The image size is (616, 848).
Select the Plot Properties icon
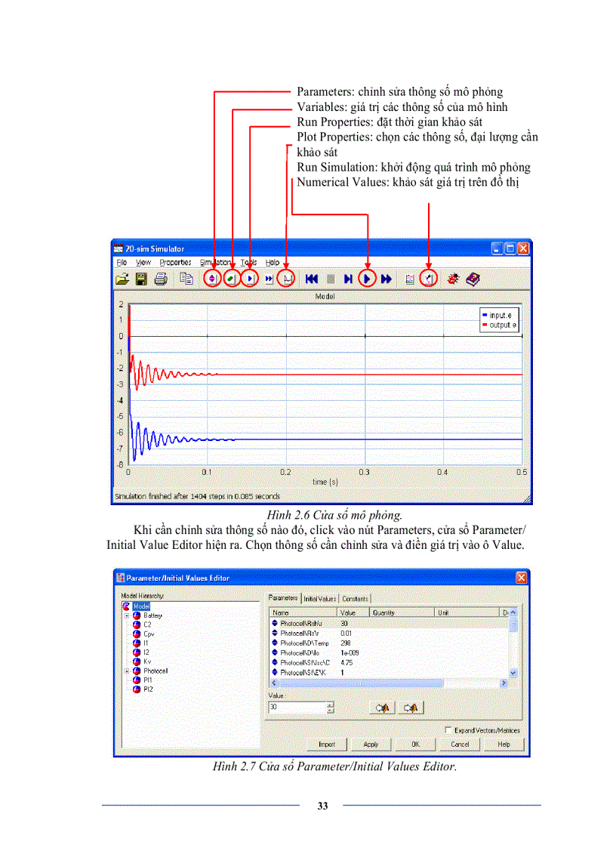click(x=287, y=278)
